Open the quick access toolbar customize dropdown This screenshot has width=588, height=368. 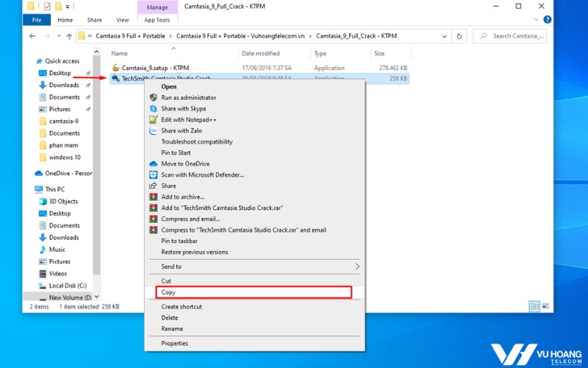click(68, 7)
